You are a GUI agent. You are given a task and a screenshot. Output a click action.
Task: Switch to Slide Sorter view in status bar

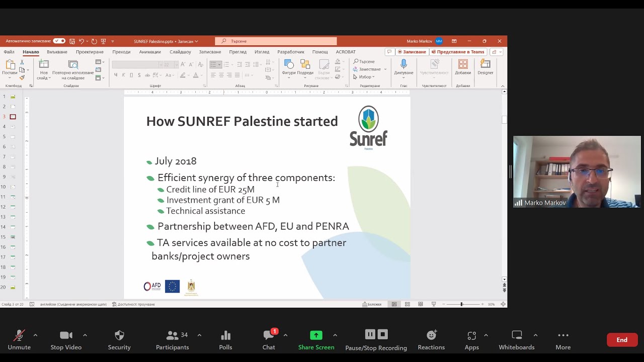(407, 304)
